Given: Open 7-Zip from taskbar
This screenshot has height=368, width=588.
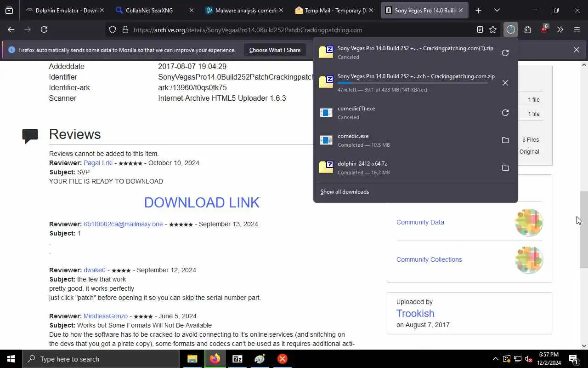Looking at the screenshot, I should click(x=237, y=359).
